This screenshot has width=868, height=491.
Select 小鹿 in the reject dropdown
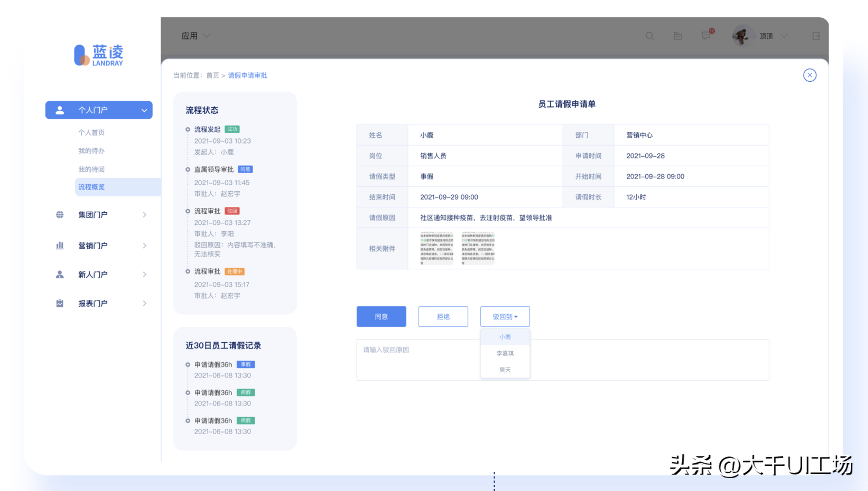pos(504,337)
